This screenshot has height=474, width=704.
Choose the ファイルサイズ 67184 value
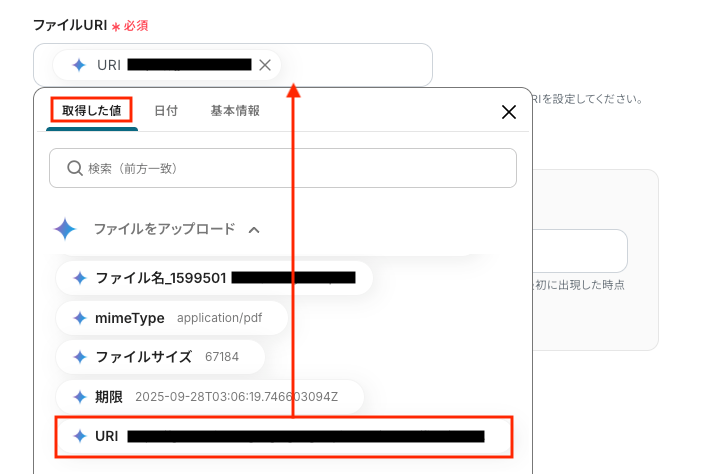160,357
